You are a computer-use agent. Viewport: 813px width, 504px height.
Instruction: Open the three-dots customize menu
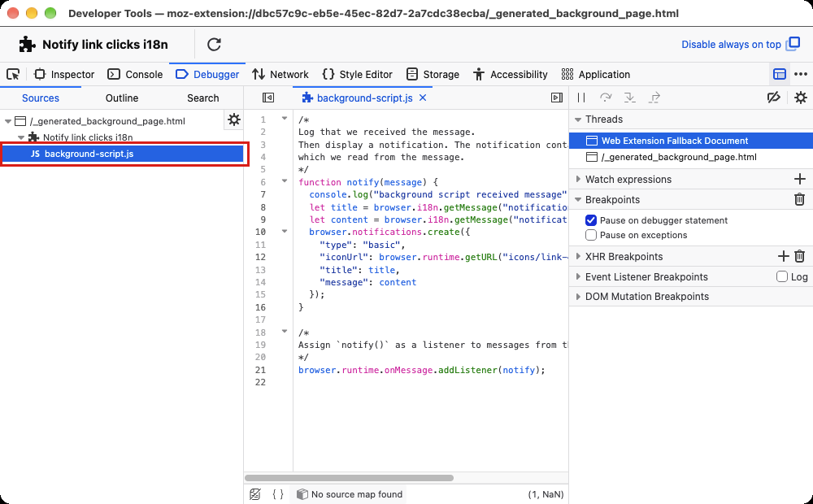(x=801, y=74)
